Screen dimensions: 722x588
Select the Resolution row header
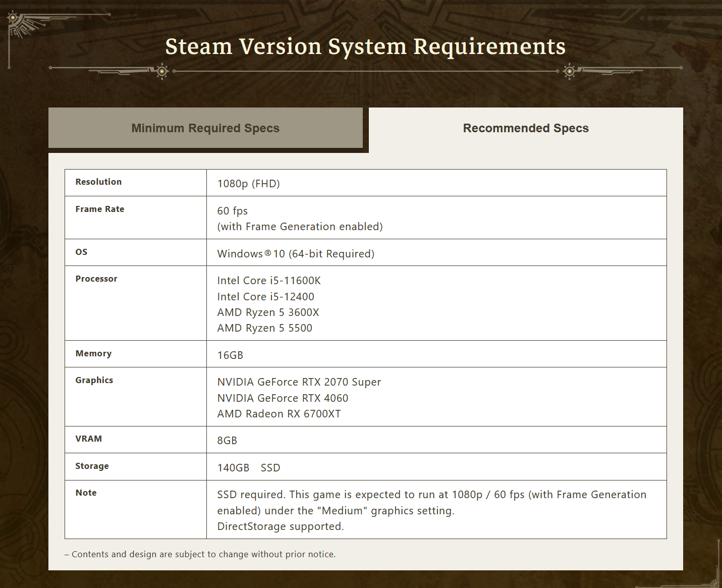tap(98, 182)
